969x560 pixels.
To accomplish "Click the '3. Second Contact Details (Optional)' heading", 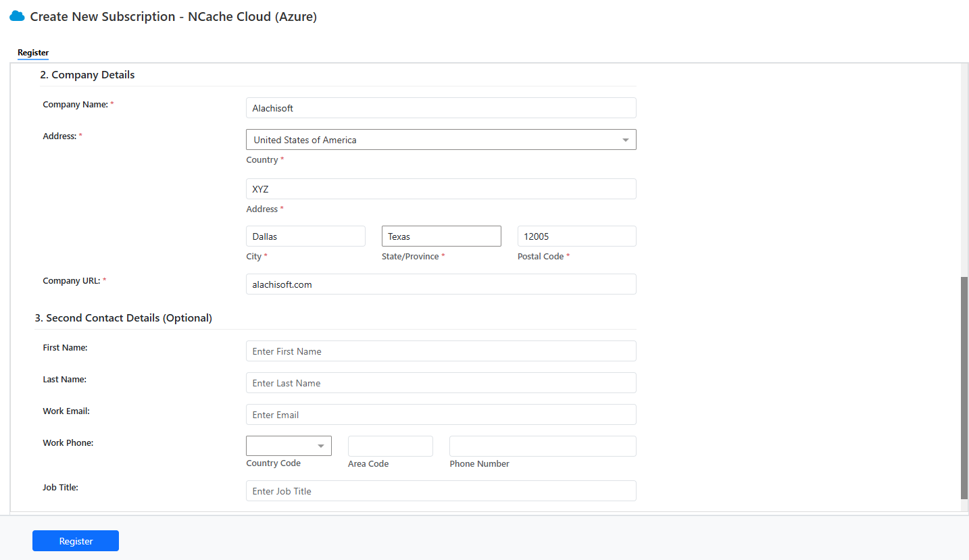I will click(124, 318).
